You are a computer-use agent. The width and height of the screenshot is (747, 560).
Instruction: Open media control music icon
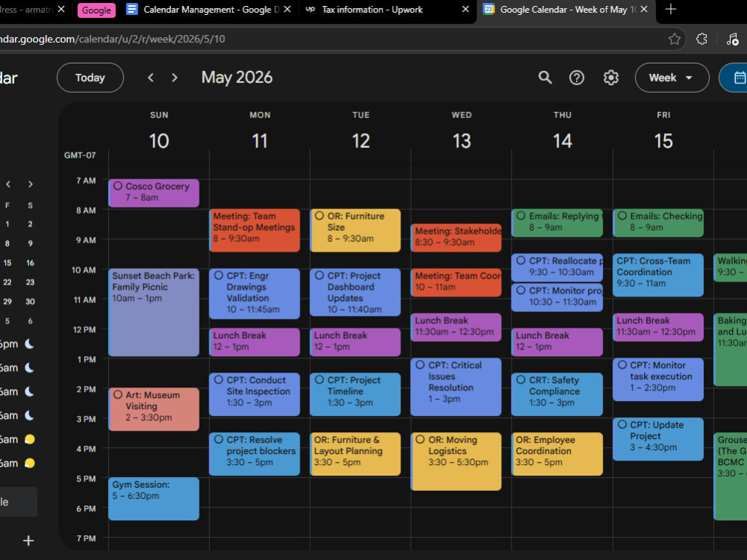[x=732, y=39]
